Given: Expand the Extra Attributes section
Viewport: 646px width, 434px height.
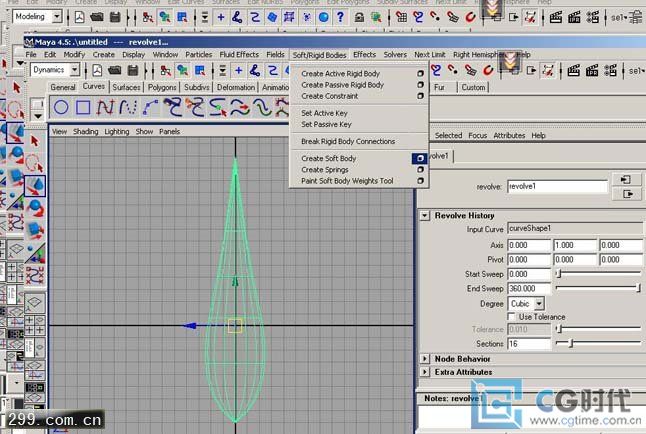Looking at the screenshot, I should (x=425, y=372).
